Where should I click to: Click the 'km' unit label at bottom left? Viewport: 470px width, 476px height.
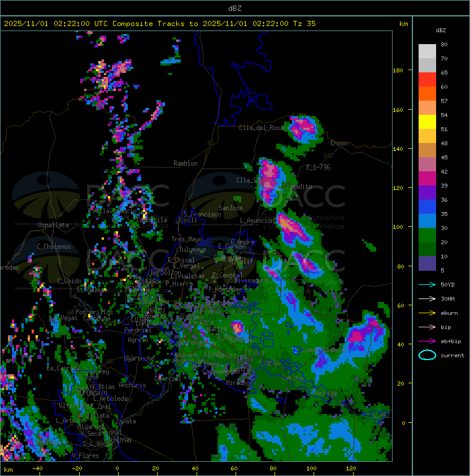coord(8,470)
